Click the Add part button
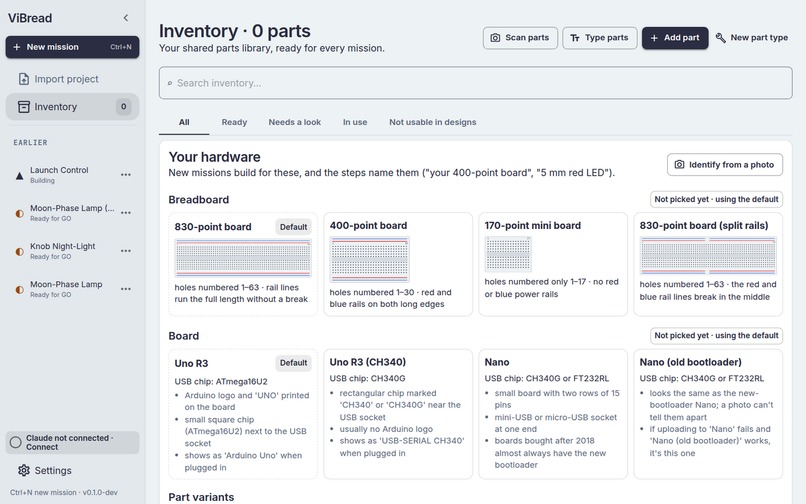The width and height of the screenshot is (806, 504). point(675,38)
